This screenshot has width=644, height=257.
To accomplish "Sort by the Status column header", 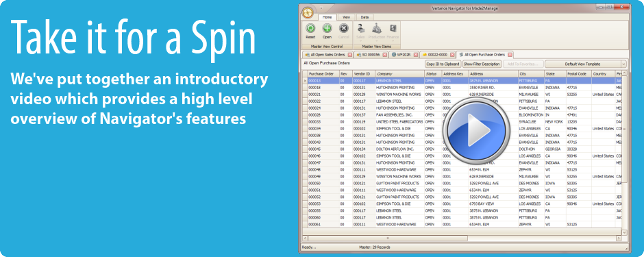I will coord(433,74).
